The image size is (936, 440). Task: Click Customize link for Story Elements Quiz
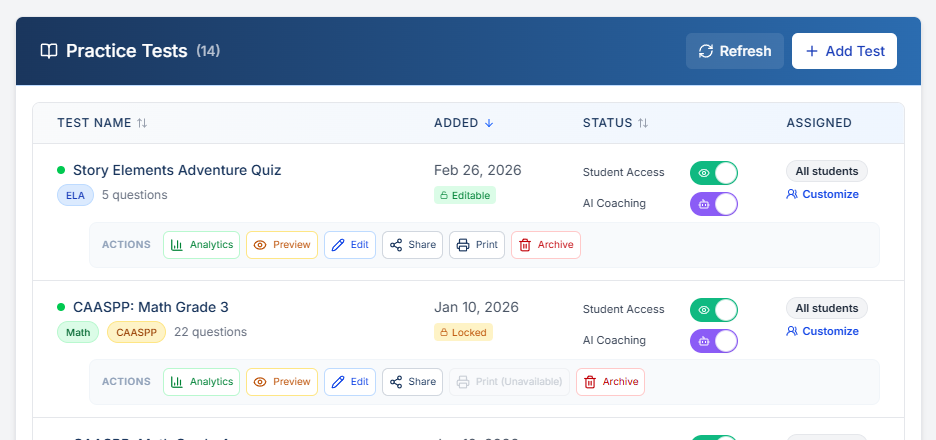tap(822, 194)
